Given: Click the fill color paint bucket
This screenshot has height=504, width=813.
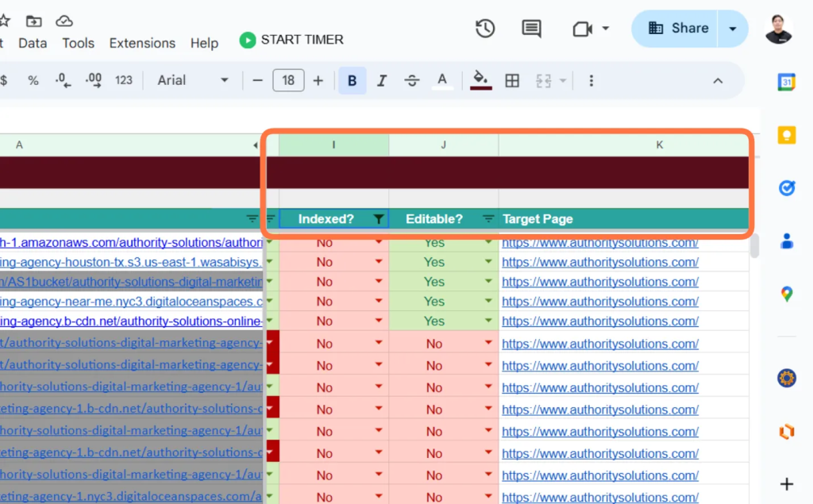Looking at the screenshot, I should 480,80.
